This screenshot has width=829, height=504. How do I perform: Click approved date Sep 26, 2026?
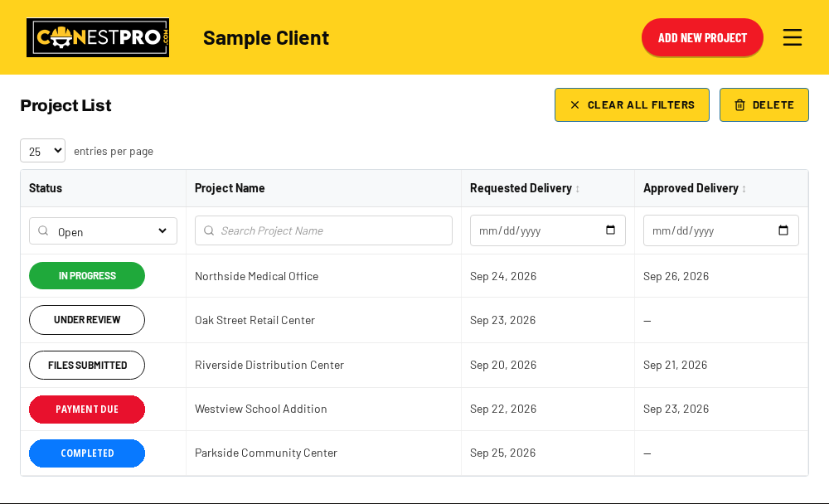point(676,276)
